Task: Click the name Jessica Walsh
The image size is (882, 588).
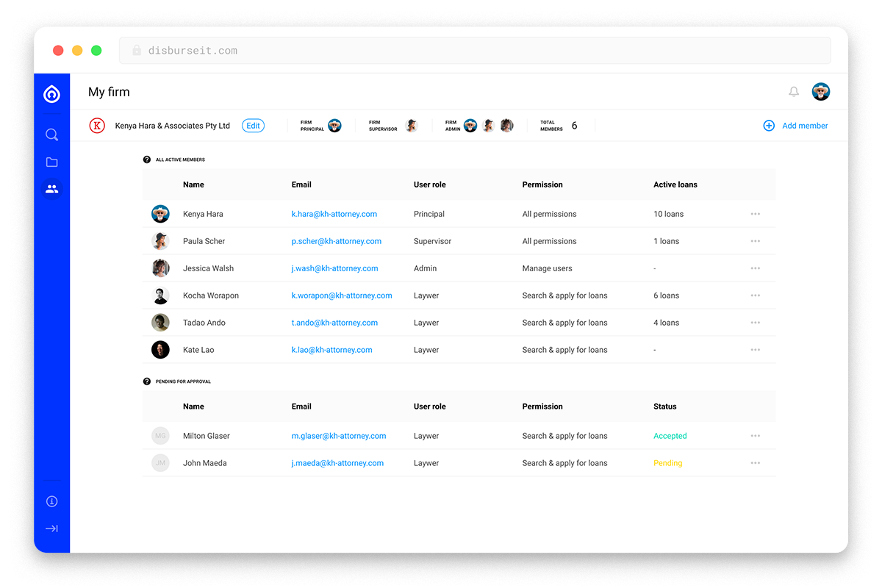Action: 209,268
